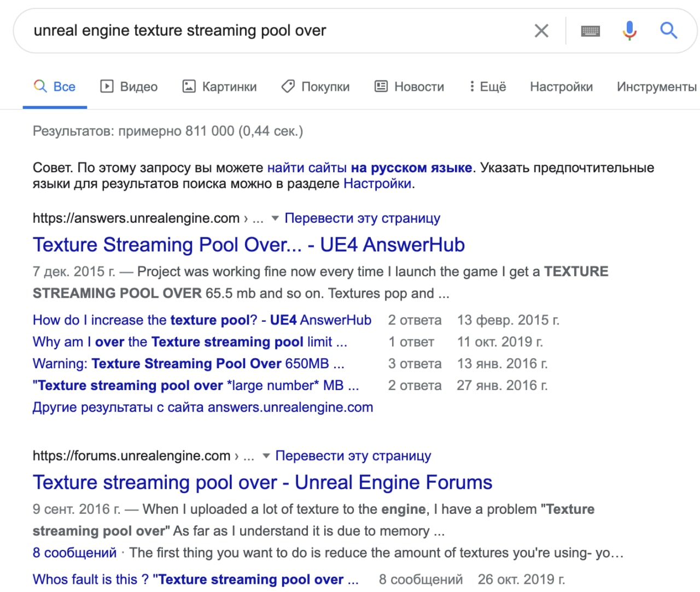Show Другие результаты с сайта answers.unrealengine.com
Image resolution: width=700 pixels, height=592 pixels.
203,408
